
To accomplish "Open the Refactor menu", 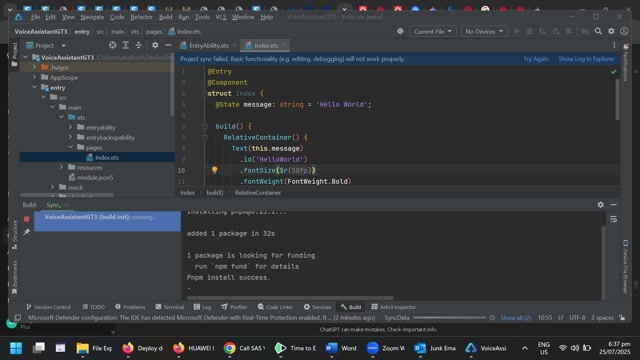I will [x=141, y=17].
